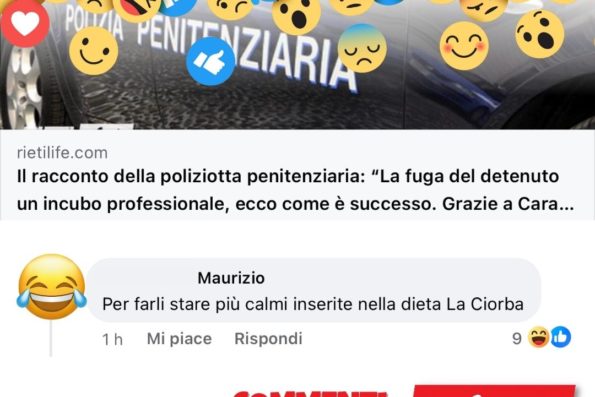
Task: Click the blue like reaction icon on comment
Action: click(560, 337)
